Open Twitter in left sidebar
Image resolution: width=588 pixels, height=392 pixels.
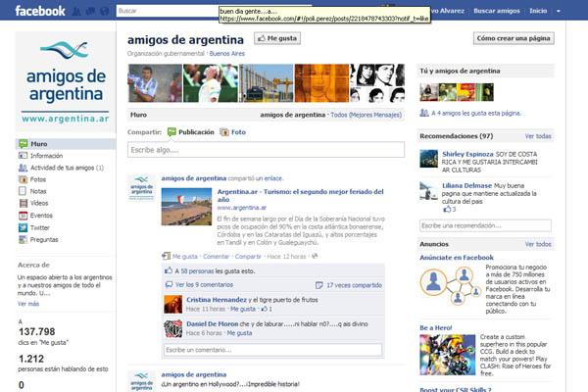coord(40,227)
